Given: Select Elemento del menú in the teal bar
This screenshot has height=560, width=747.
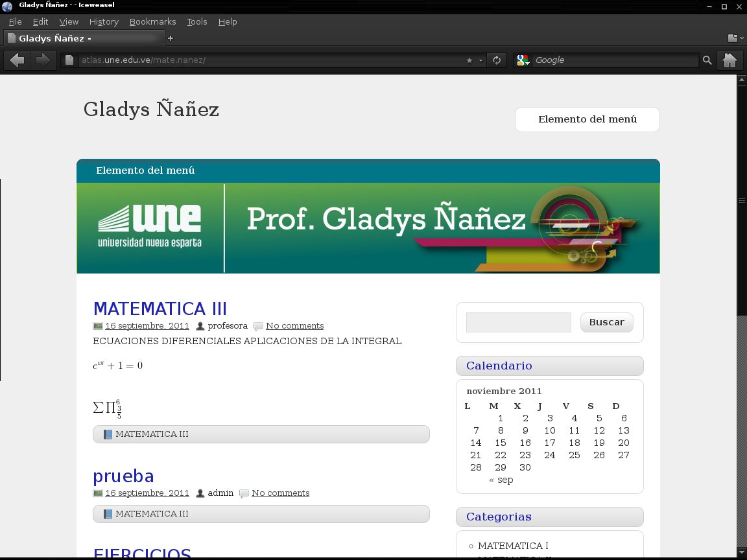Looking at the screenshot, I should [145, 170].
